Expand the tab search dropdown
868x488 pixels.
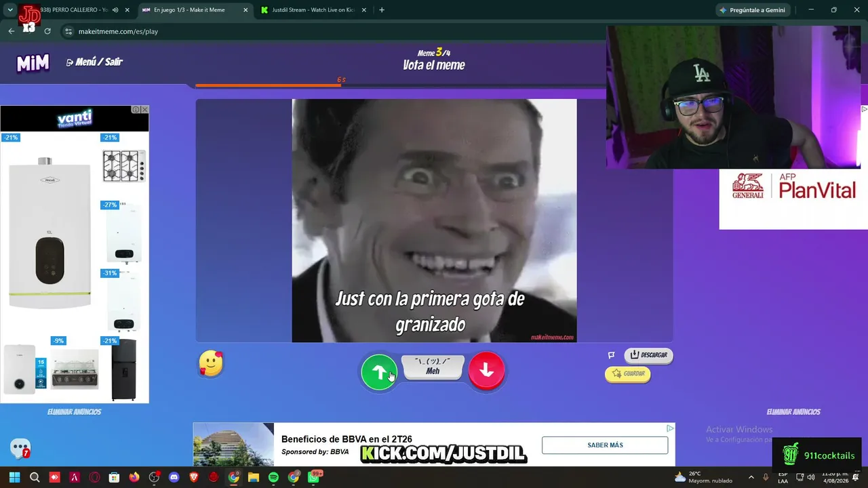(10, 10)
